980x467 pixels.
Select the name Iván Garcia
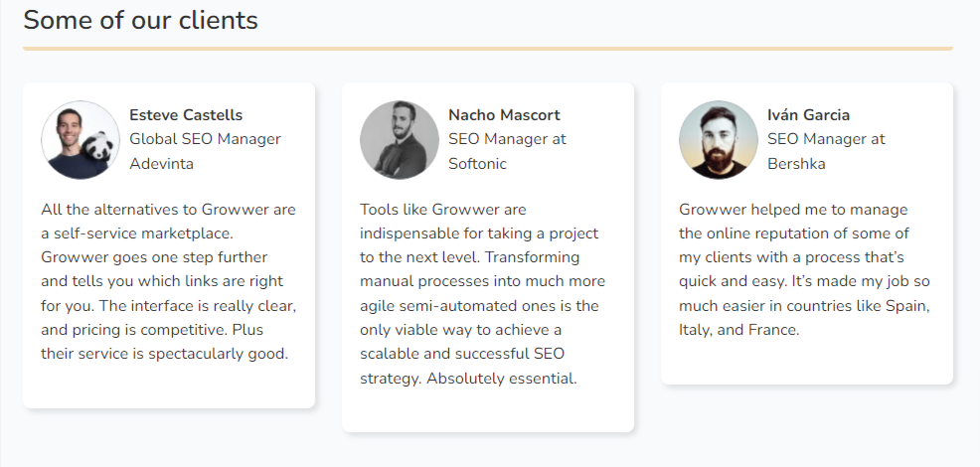808,115
